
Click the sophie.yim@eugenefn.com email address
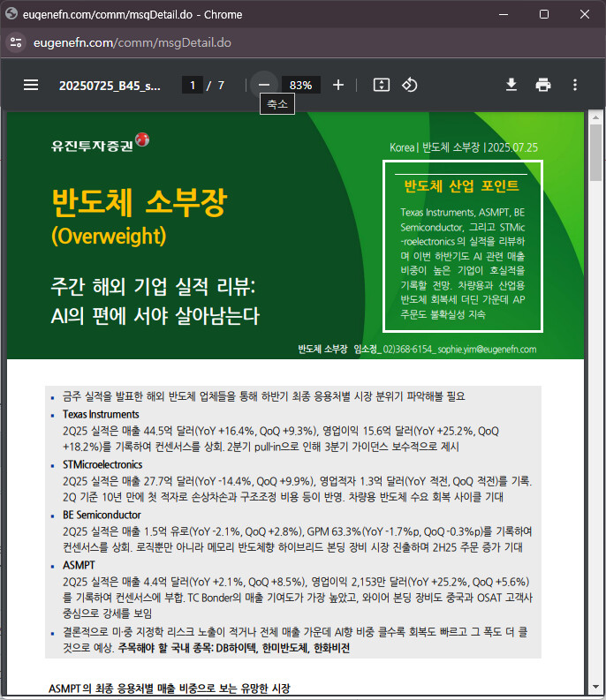487,349
